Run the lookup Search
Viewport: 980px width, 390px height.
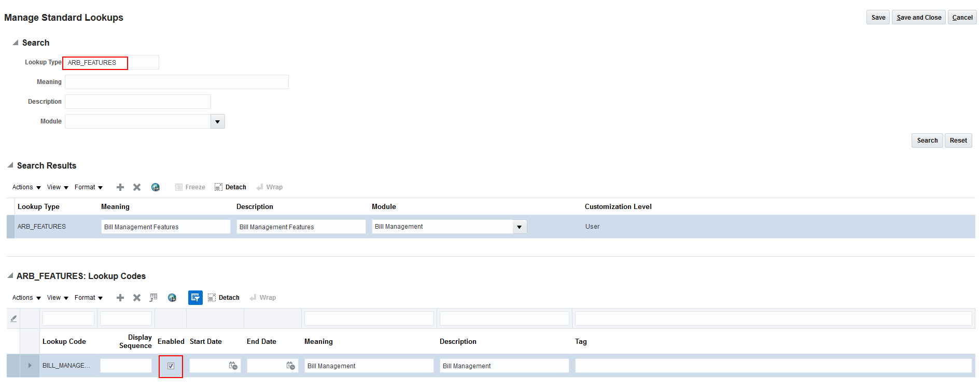pyautogui.click(x=927, y=141)
